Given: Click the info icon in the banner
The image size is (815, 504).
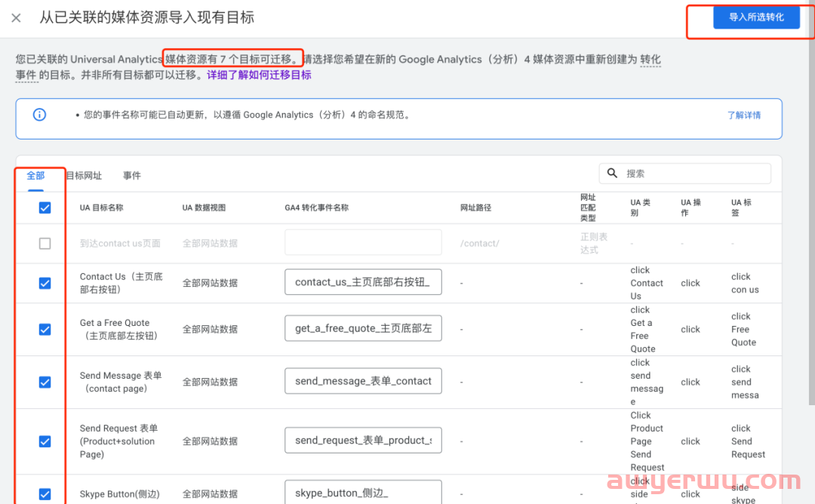Looking at the screenshot, I should [x=39, y=115].
